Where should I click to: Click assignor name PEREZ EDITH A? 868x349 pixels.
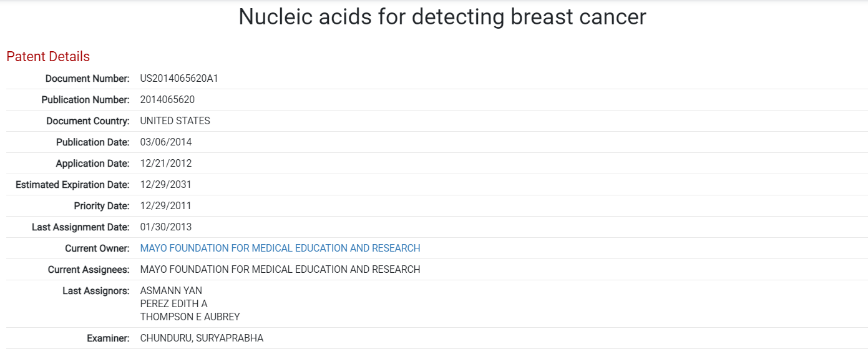173,304
